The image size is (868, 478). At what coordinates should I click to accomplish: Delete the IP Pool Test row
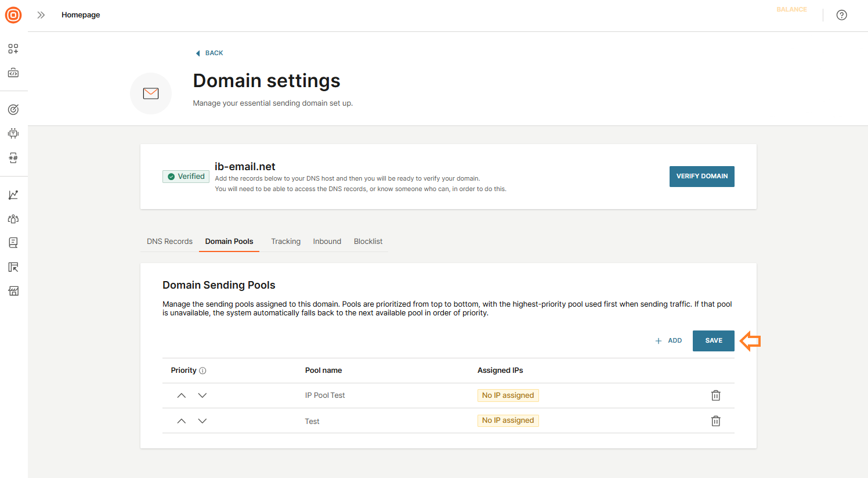tap(715, 396)
